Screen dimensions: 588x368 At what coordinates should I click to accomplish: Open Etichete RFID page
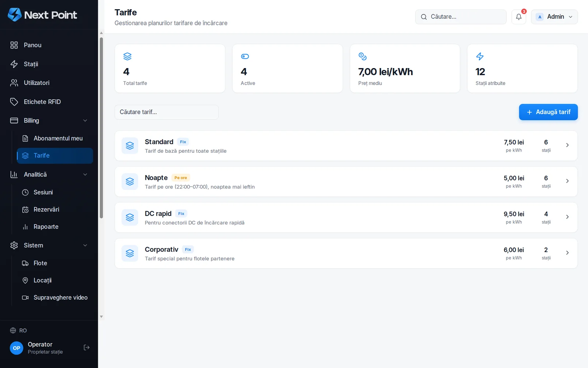tap(49, 102)
